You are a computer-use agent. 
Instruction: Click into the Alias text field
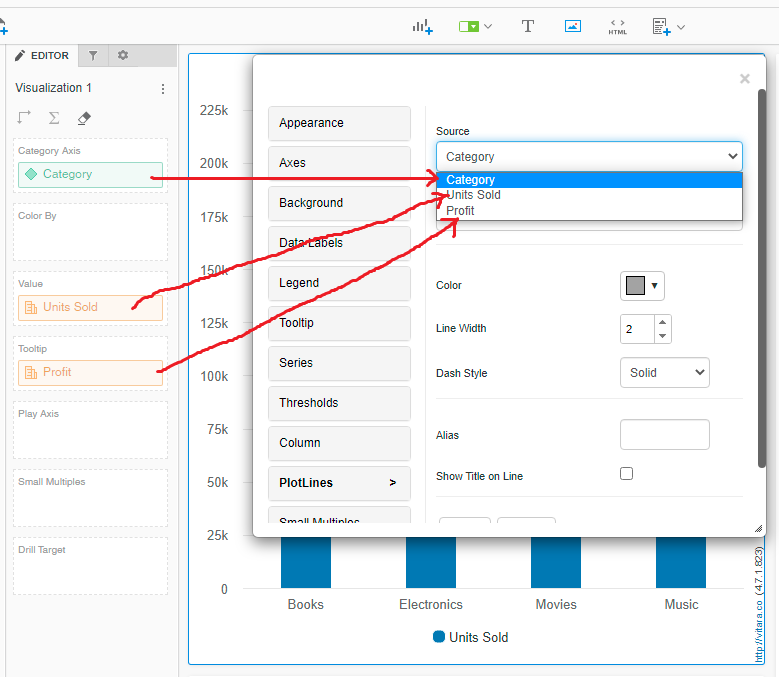pyautogui.click(x=664, y=435)
